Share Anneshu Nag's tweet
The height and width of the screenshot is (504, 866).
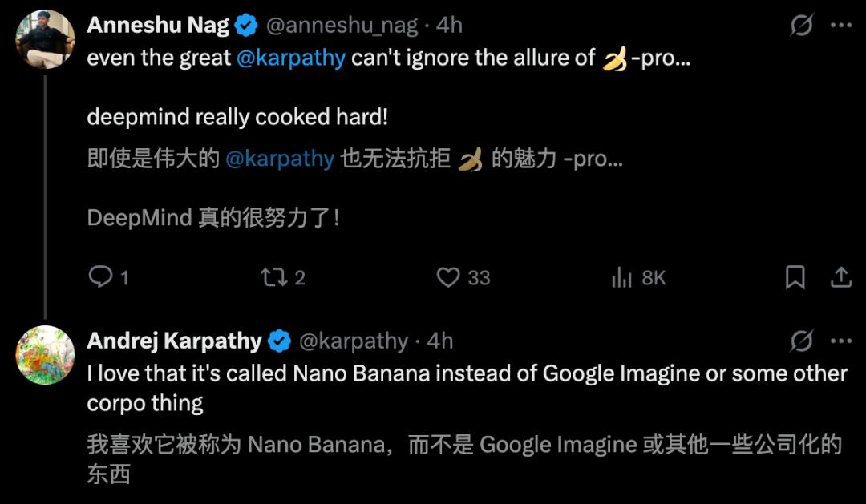click(x=840, y=277)
